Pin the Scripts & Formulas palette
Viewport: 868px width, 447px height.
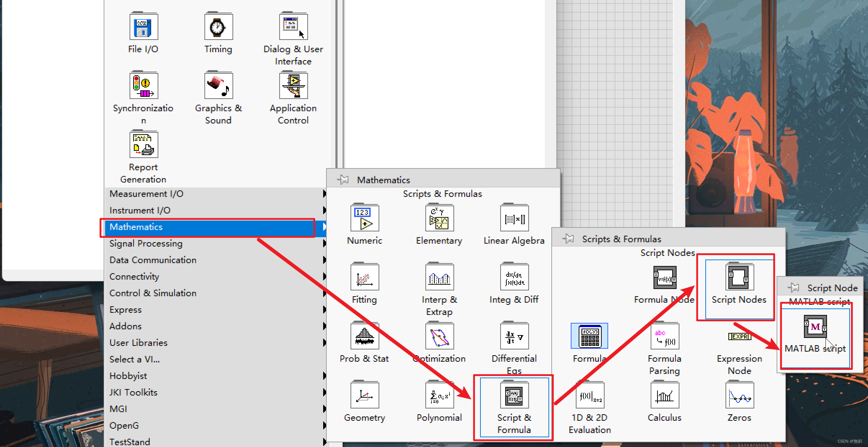(568, 239)
